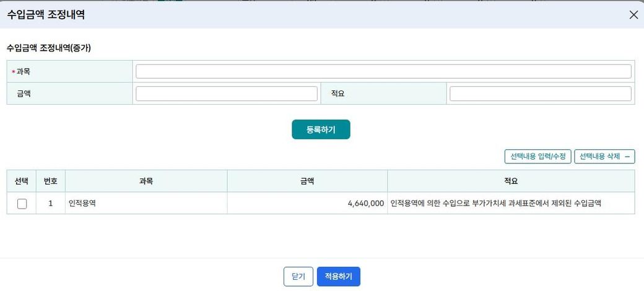Click the 번호 column header
Viewport: 644px width, 291px height.
tap(50, 181)
